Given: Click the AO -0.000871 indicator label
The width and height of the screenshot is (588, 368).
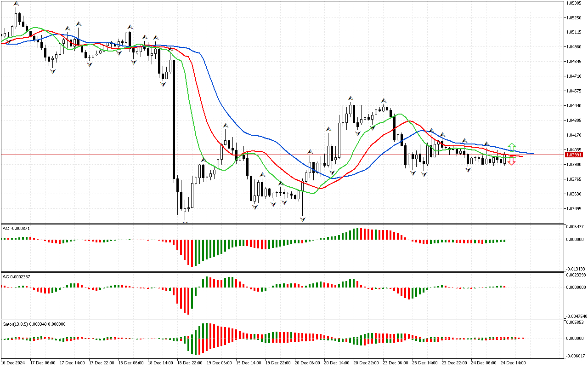Looking at the screenshot, I should 17,228.
